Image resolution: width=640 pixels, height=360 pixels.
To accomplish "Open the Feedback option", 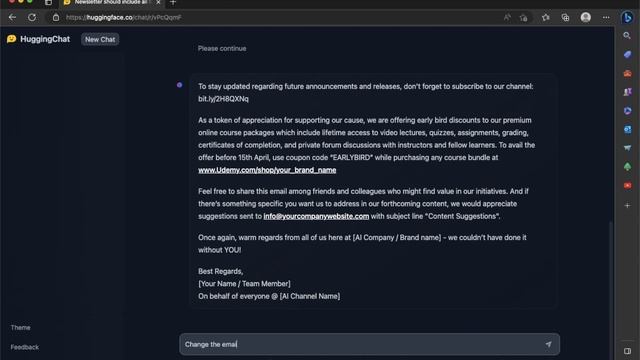I will (24, 347).
